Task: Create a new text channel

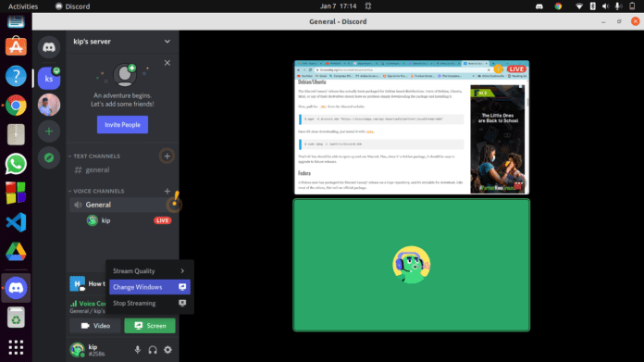Action: (167, 156)
